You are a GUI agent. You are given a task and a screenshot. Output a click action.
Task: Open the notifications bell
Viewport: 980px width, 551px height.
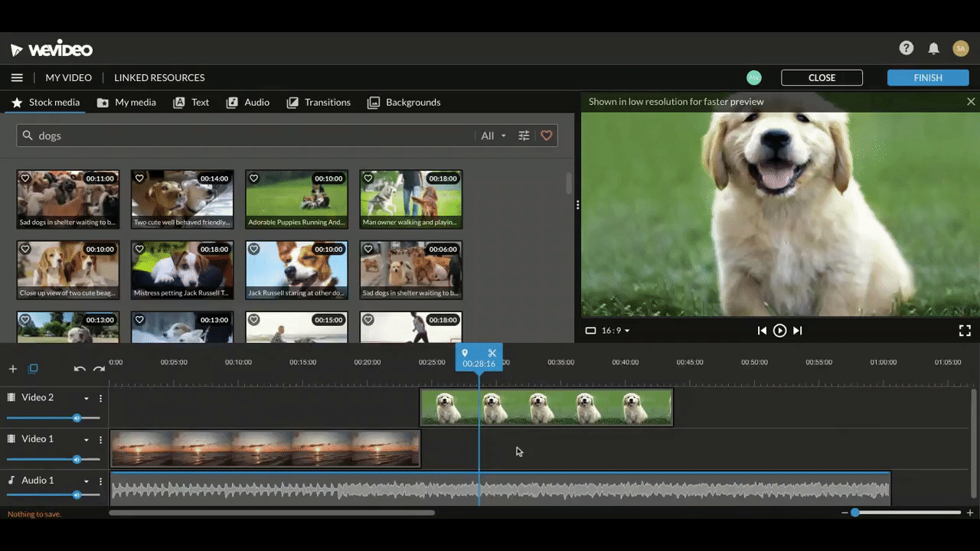[933, 48]
